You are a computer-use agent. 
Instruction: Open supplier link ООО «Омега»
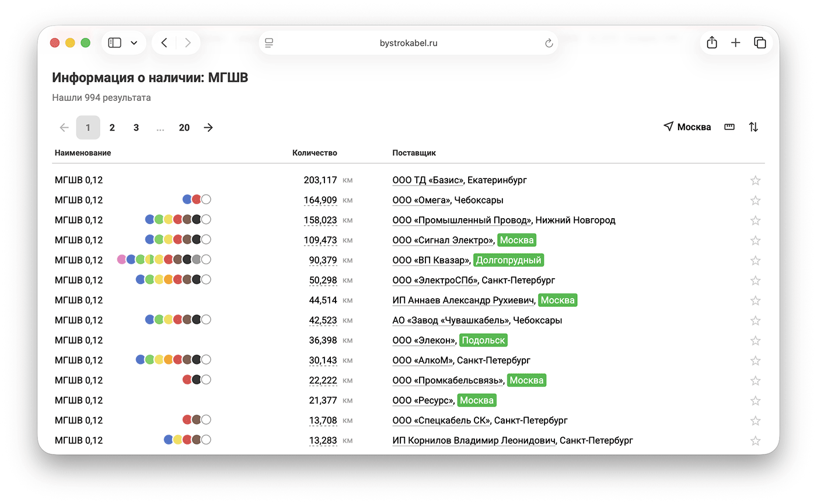coord(422,200)
